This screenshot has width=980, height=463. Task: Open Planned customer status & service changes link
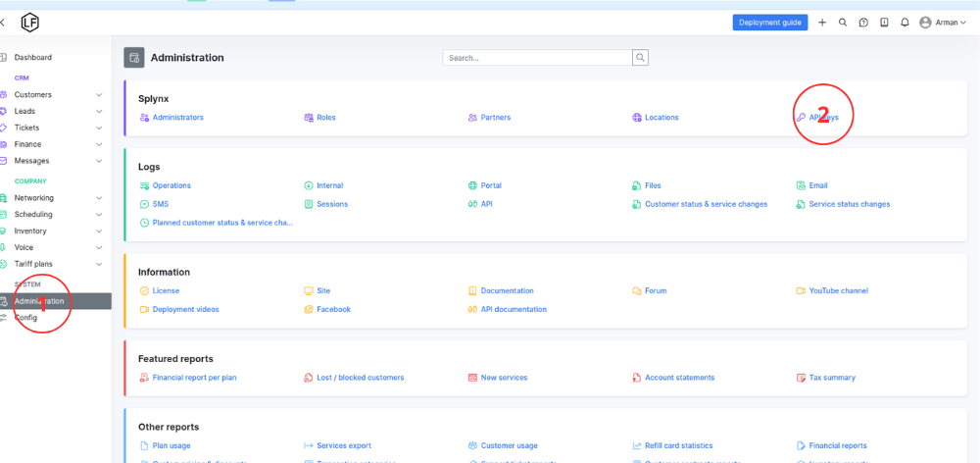222,223
